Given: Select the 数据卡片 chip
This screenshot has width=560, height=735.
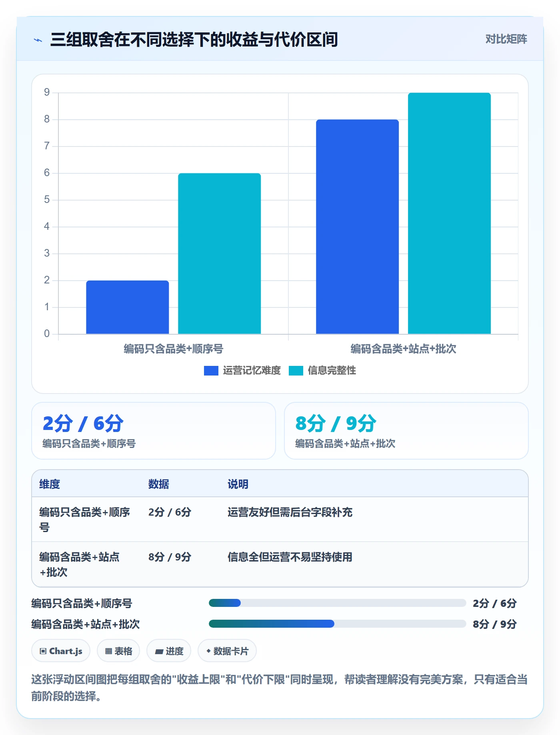Looking at the screenshot, I should click(x=227, y=651).
